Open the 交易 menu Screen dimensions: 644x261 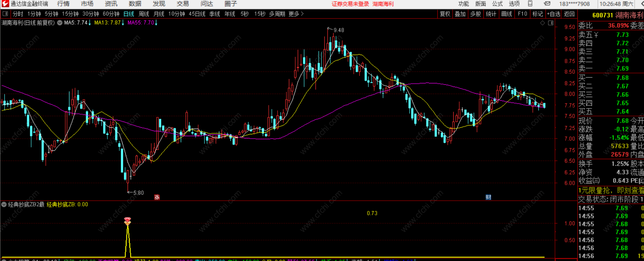pyautogui.click(x=183, y=4)
